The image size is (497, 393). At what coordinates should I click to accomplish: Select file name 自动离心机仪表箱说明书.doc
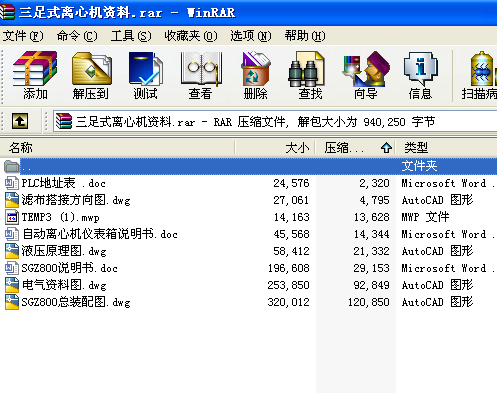[x=100, y=234]
